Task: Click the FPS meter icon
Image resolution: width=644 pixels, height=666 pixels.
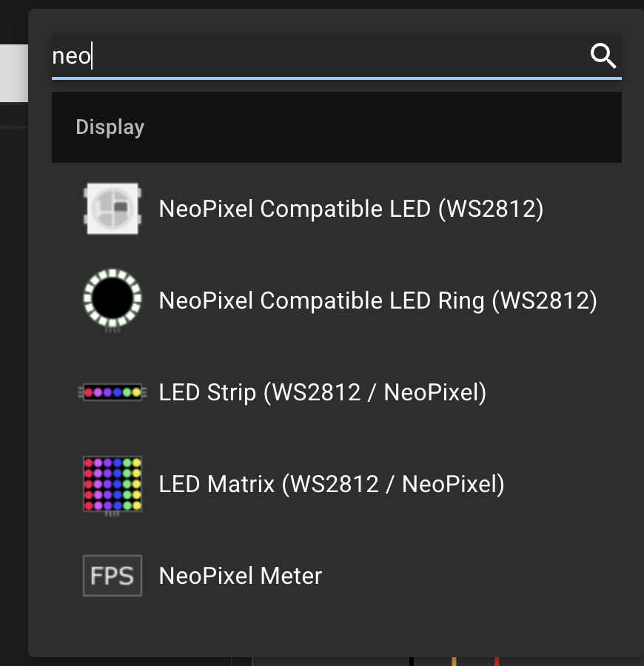Action: pyautogui.click(x=112, y=576)
